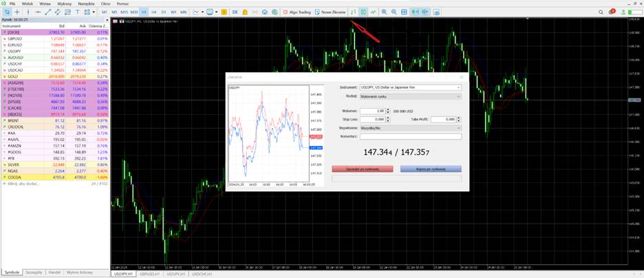Viewport: 644px width, 278px height.
Task: Switch chart to MN timeframe
Action: tap(184, 12)
